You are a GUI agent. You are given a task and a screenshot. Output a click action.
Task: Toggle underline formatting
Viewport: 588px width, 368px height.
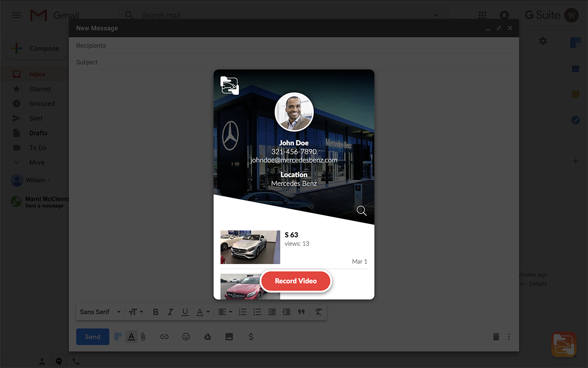[185, 312]
